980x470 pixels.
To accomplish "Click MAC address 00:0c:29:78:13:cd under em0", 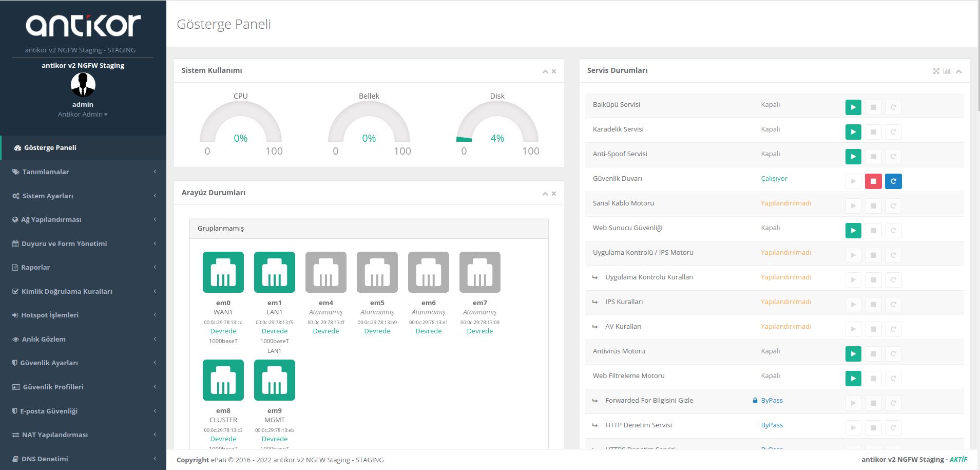I will coord(223,323).
